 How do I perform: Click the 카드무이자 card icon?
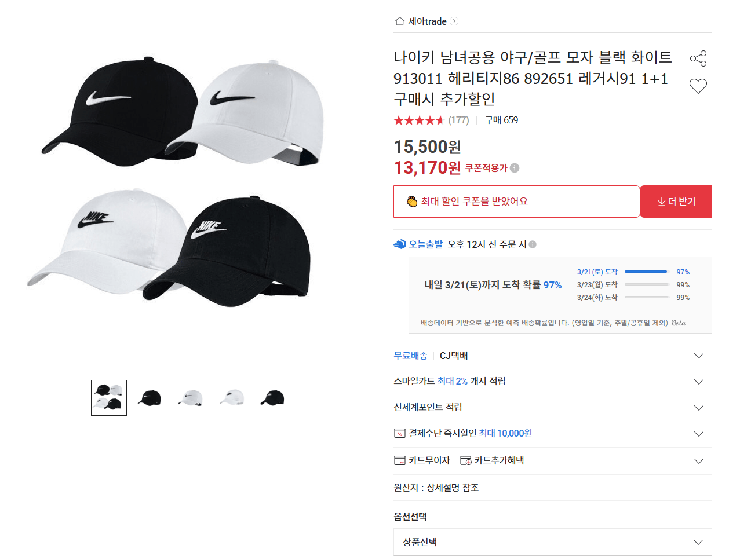pos(399,460)
